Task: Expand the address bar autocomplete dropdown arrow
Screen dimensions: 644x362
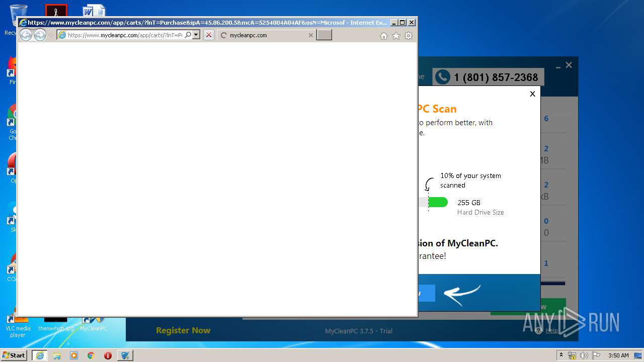Action: [x=196, y=35]
